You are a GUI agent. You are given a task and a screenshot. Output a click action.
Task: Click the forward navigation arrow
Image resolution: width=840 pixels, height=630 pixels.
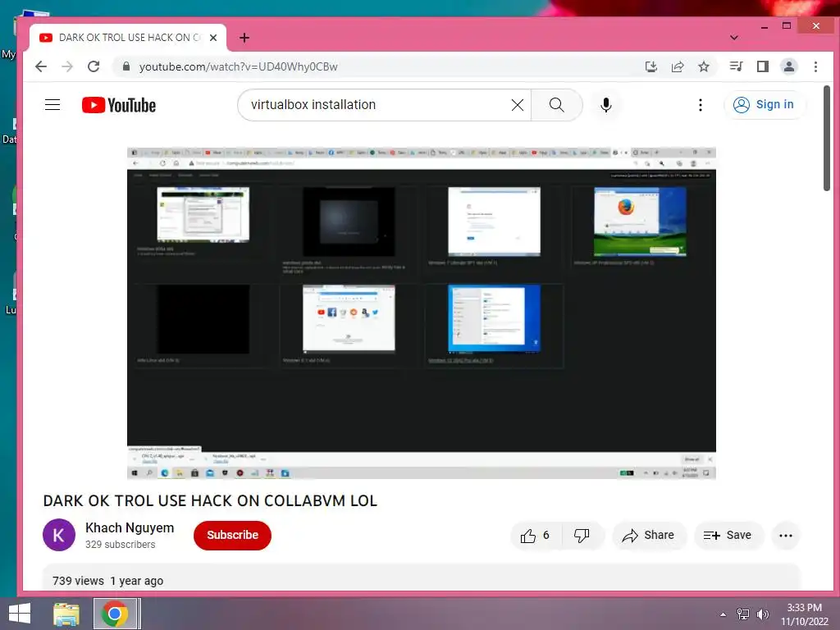coord(67,66)
